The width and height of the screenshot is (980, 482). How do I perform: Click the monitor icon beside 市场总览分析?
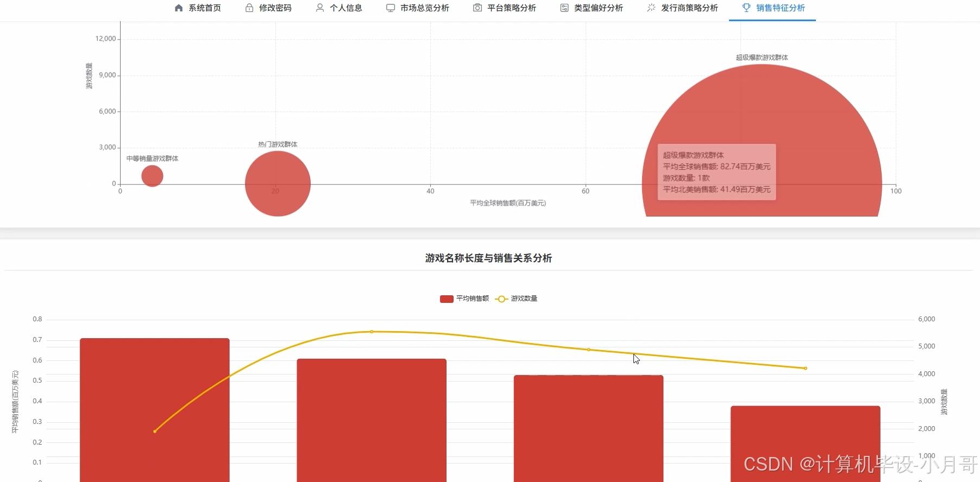point(391,8)
